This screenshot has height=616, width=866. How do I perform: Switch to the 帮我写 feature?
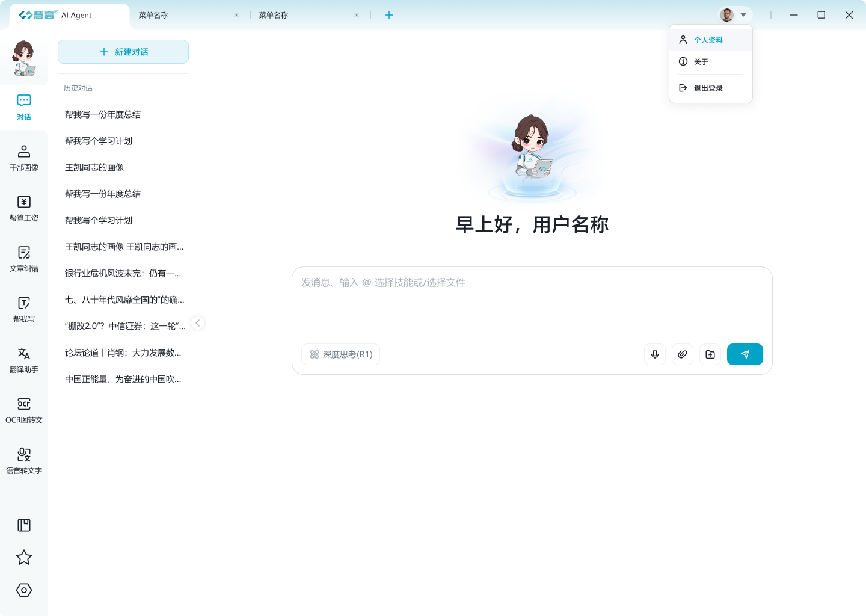23,309
